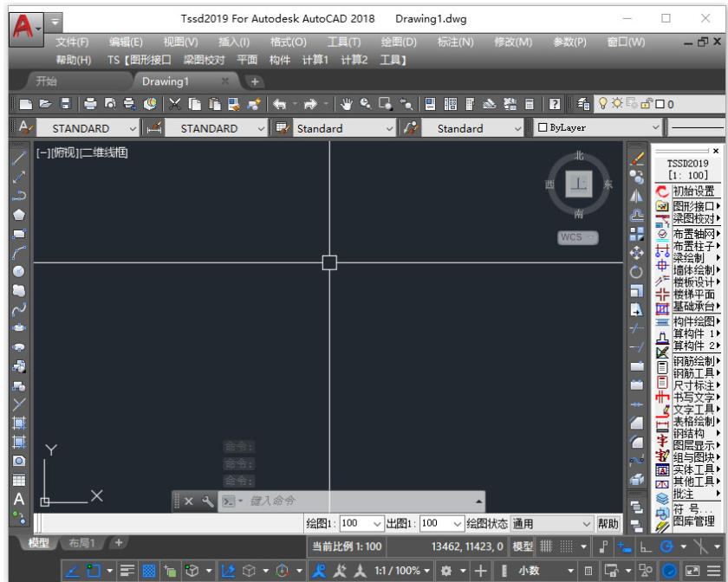Open the Help question mark icon

pyautogui.click(x=555, y=104)
